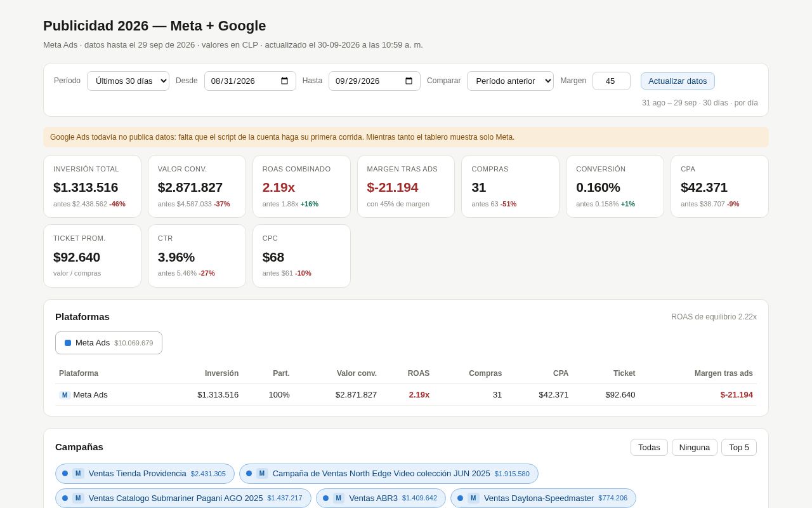Click the Desde date input field
The image size is (812, 508).
(x=250, y=81)
